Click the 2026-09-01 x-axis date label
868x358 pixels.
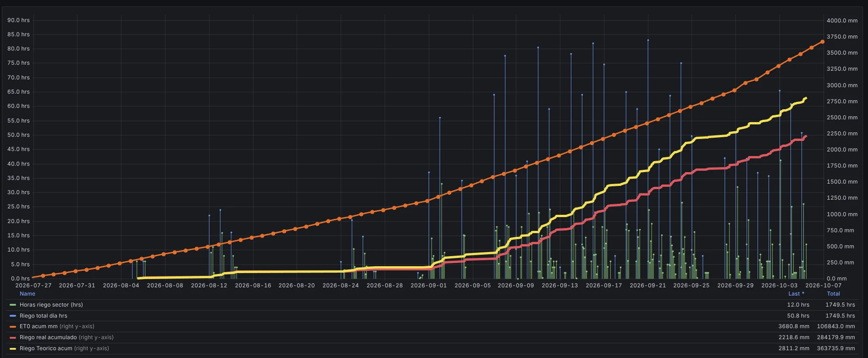click(x=429, y=285)
